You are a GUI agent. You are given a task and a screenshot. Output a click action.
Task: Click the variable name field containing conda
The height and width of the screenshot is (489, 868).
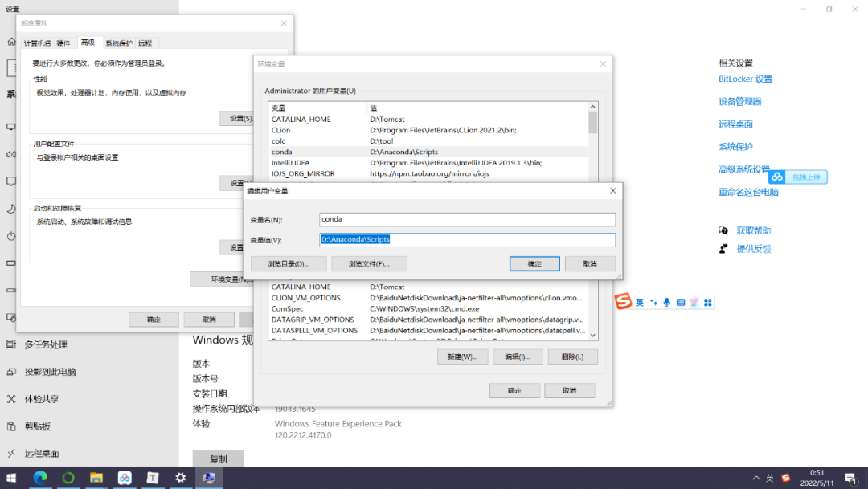click(467, 219)
